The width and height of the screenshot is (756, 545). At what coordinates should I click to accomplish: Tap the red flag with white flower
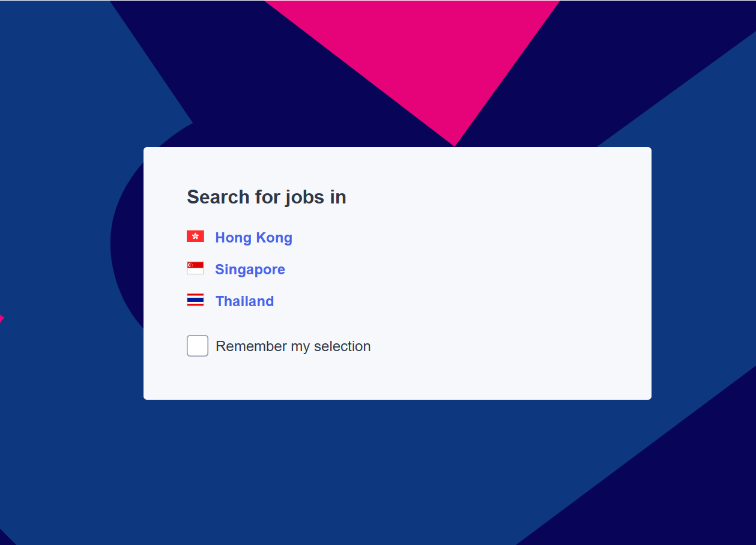[195, 236]
